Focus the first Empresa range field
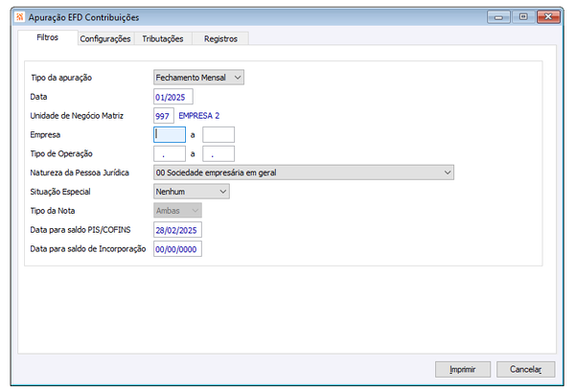This screenshot has height=392, width=575. 170,134
